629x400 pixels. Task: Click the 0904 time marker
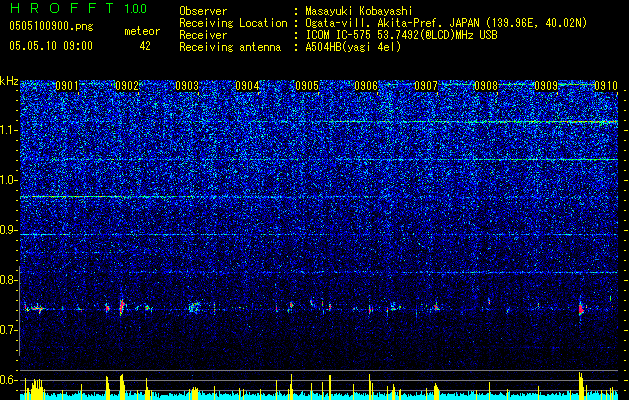[x=247, y=86]
